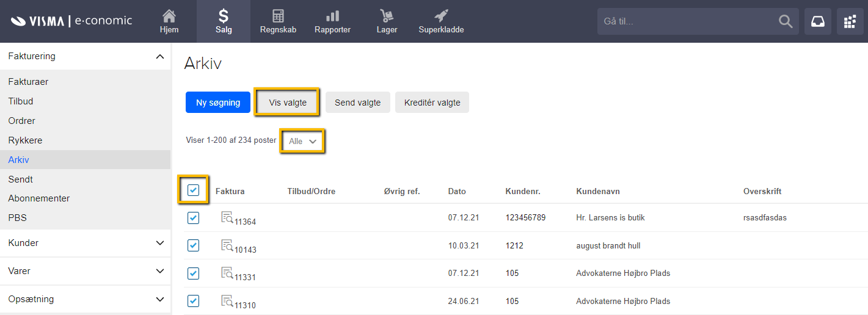Go to Rykkere in sidebar

[25, 140]
